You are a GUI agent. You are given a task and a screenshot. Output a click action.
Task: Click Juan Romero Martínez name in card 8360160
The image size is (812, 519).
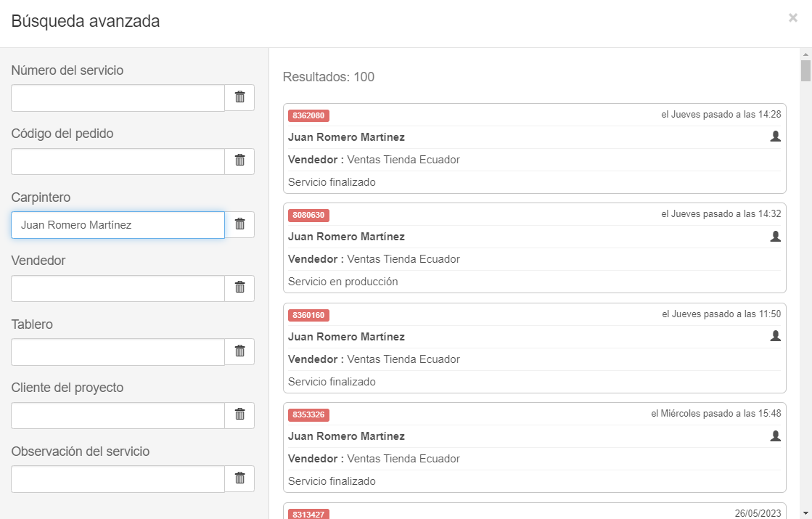click(346, 337)
